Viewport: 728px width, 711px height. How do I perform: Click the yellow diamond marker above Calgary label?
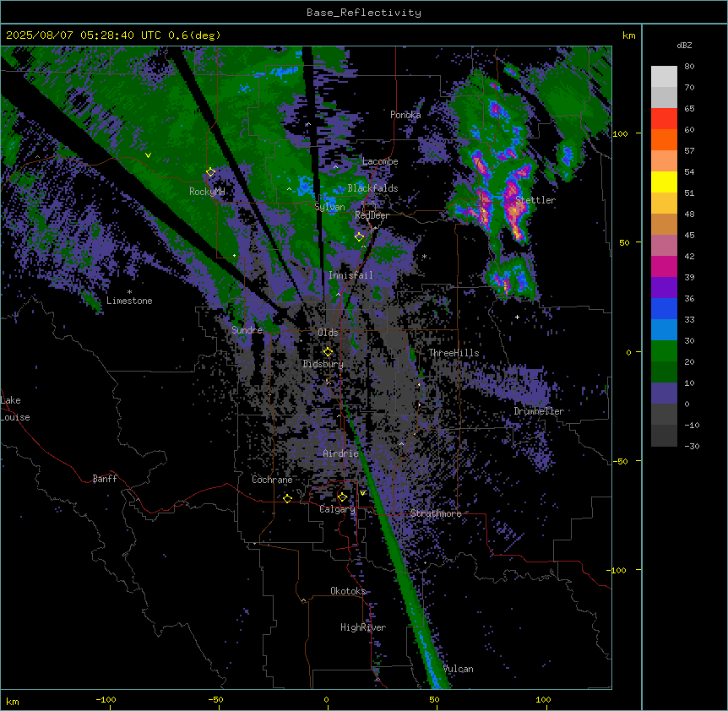342,497
